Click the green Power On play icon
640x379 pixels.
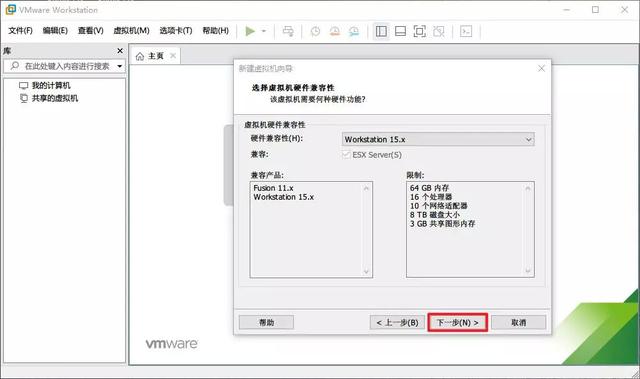tap(250, 31)
